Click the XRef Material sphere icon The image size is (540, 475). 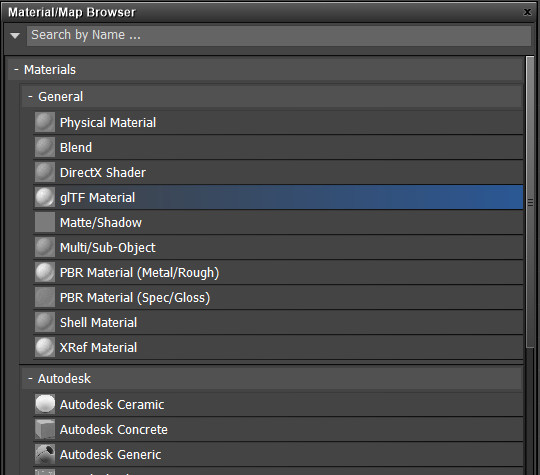click(x=45, y=347)
